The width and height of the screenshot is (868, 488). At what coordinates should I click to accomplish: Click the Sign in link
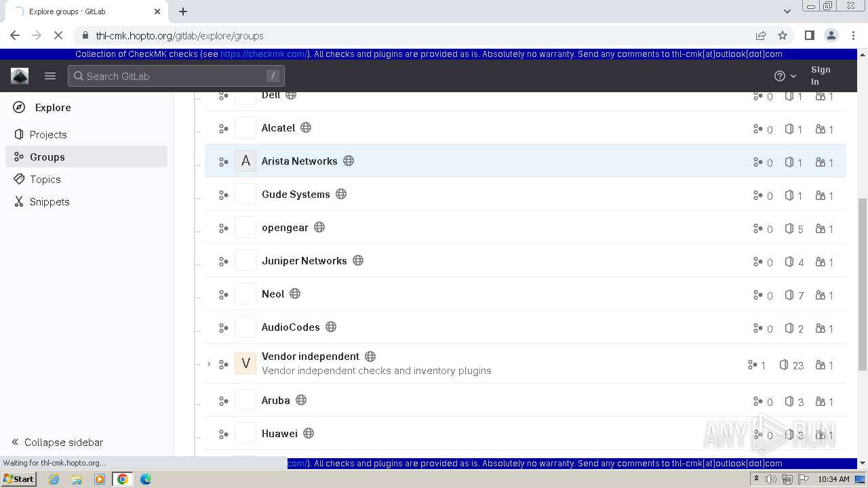pos(821,75)
